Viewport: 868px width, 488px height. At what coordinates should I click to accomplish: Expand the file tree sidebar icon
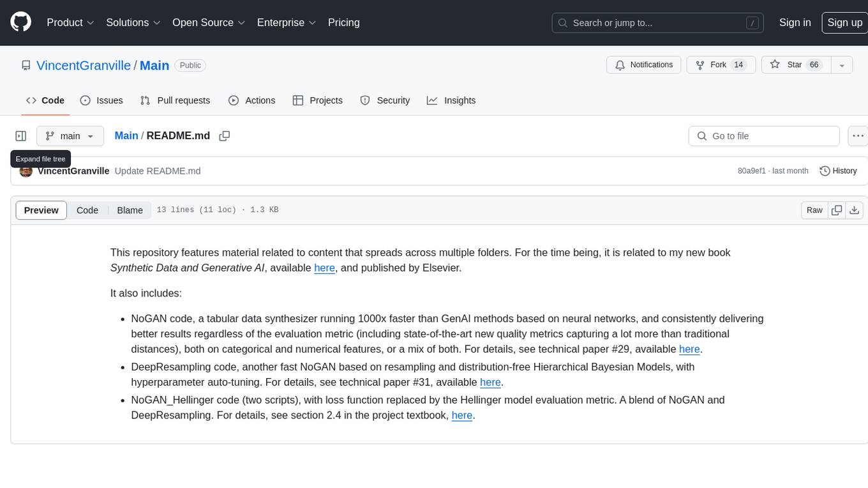tap(21, 136)
